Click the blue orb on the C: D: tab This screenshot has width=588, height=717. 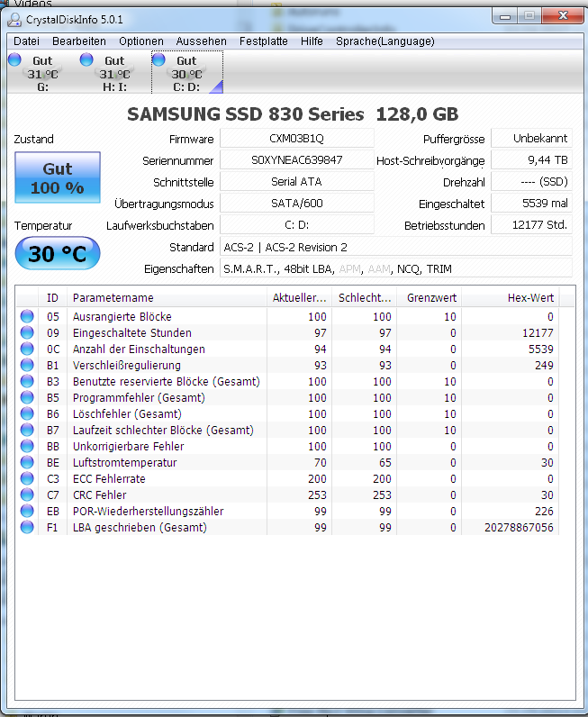point(158,59)
